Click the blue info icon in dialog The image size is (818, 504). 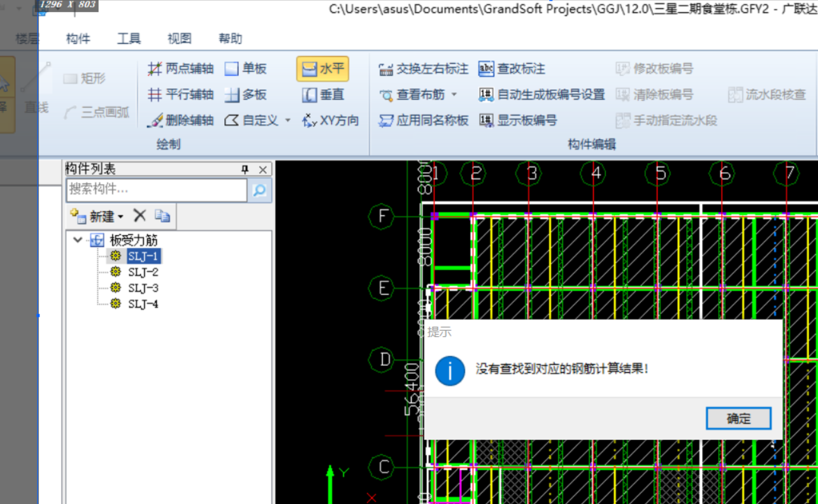point(450,371)
